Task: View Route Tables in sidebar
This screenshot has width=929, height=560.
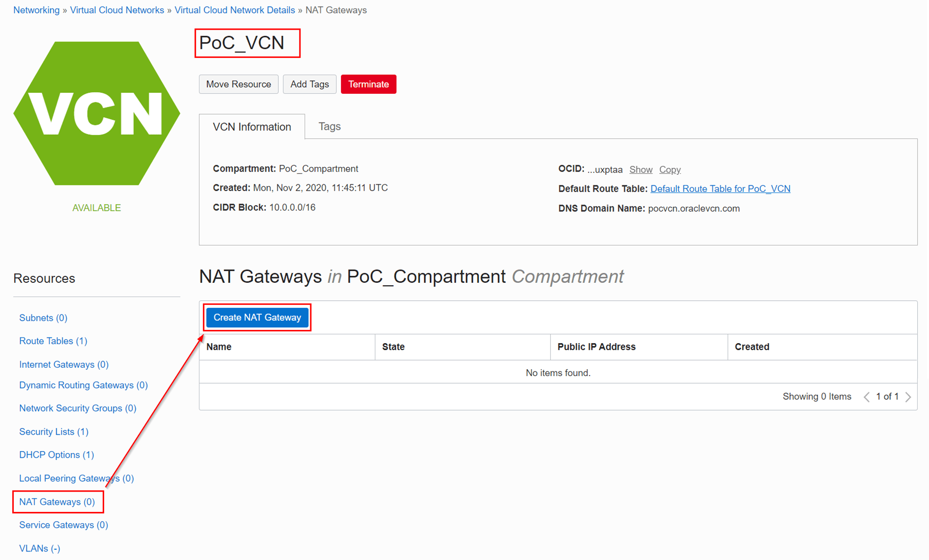Action: coord(53,341)
